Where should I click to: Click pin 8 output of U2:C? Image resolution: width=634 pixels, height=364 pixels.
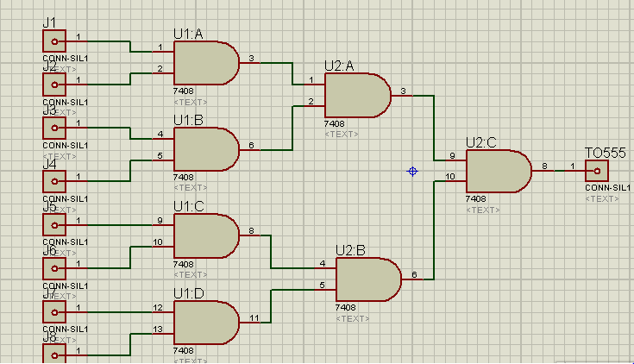click(x=543, y=170)
